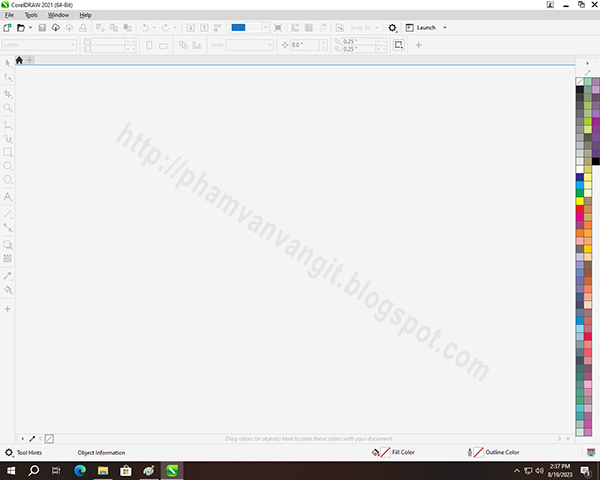Click the Import icon
Image resolution: width=600 pixels, height=480 pixels.
tap(191, 28)
